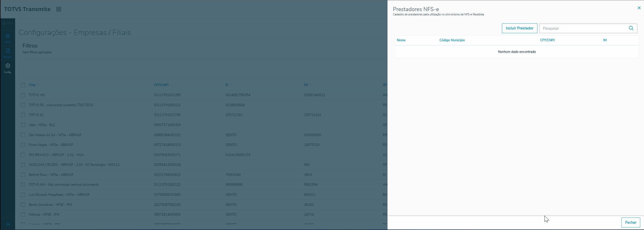The width and height of the screenshot is (644, 230).
Task: Click IE value 0014951780054
Action: pyautogui.click(x=238, y=95)
